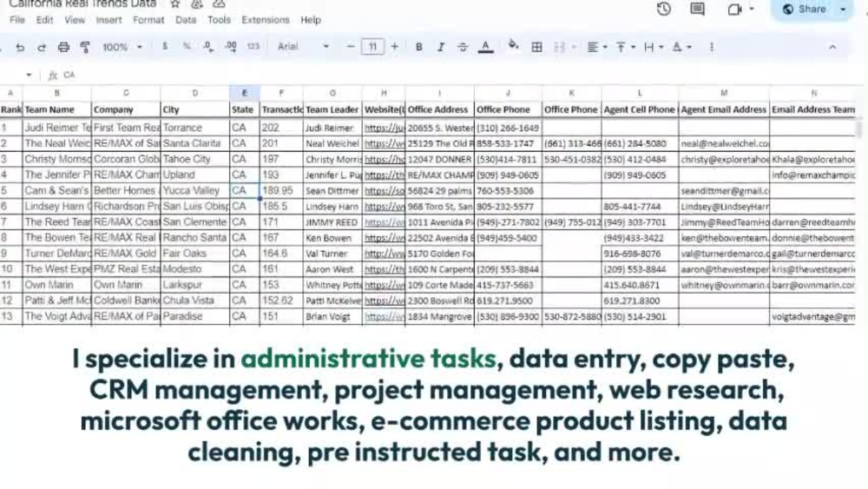Activate the paint format tool
Image resolution: width=868 pixels, height=489 pixels.
[85, 47]
